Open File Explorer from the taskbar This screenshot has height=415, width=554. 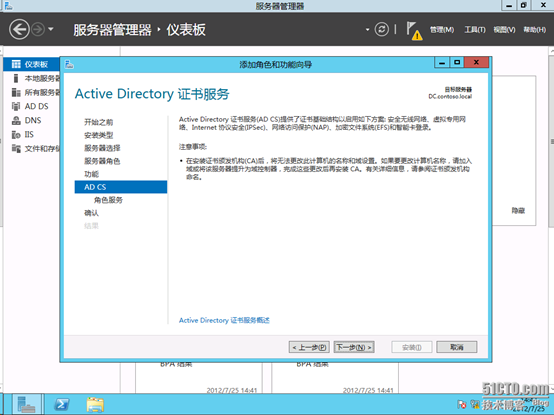pyautogui.click(x=95, y=404)
